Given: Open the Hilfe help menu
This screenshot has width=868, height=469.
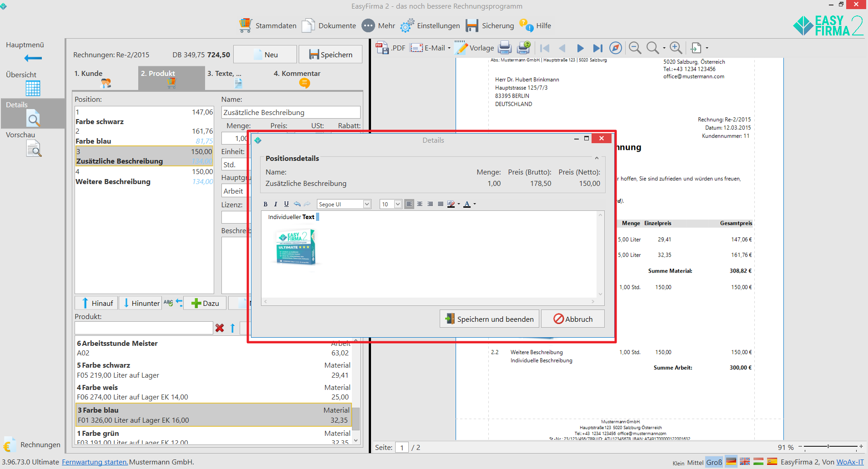Looking at the screenshot, I should [x=535, y=25].
